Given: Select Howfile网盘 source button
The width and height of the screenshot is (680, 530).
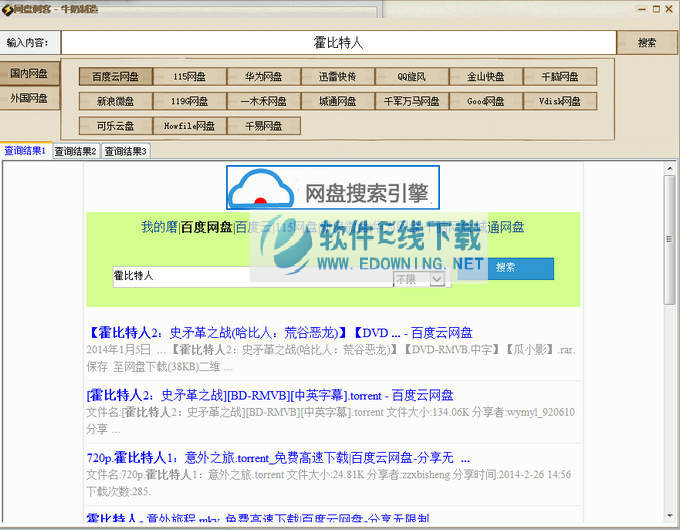Looking at the screenshot, I should [x=189, y=126].
